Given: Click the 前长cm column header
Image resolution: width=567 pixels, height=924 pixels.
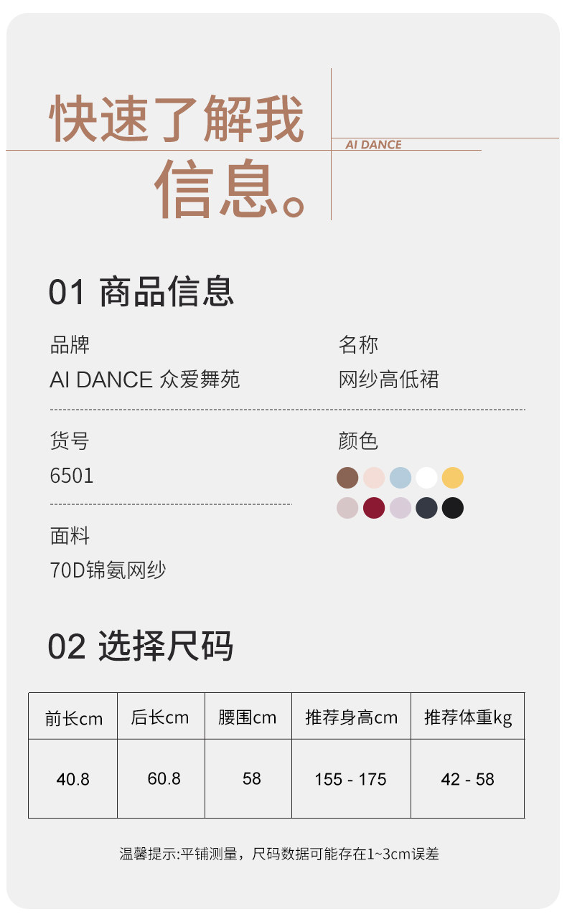Looking at the screenshot, I should coord(73,717).
